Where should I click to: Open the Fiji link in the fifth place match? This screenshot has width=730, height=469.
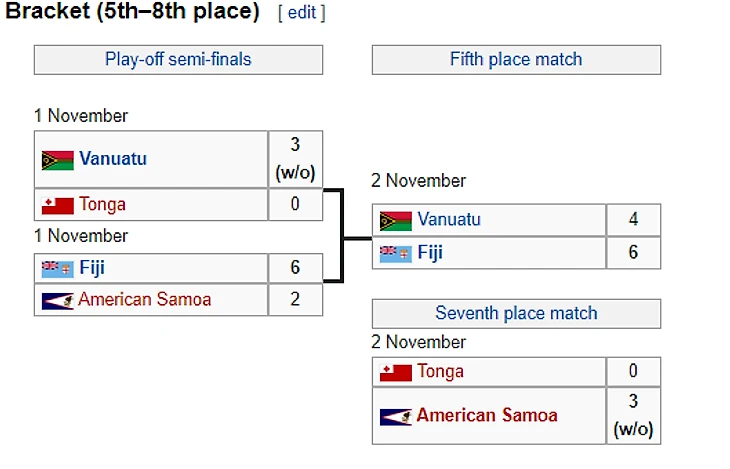pyautogui.click(x=430, y=253)
